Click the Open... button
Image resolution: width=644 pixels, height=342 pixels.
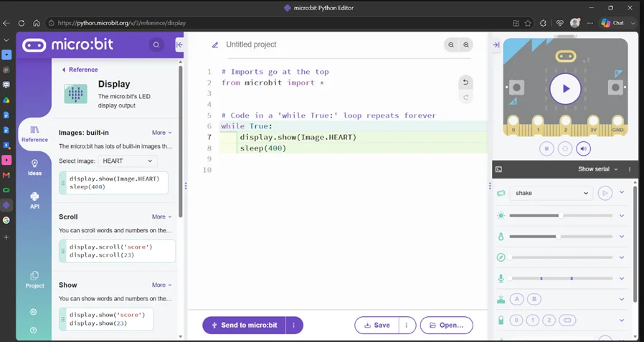coord(447,326)
